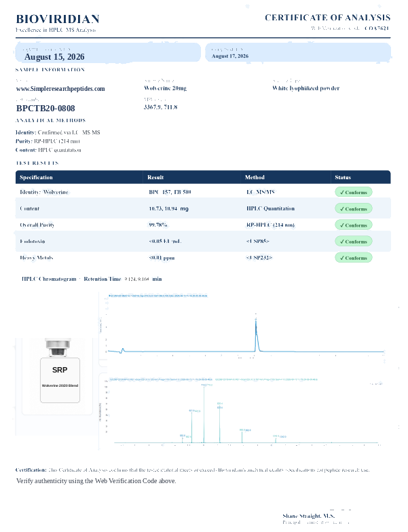
Task: Click Conforms badge in Heavy Metals row
Action: 353,258
